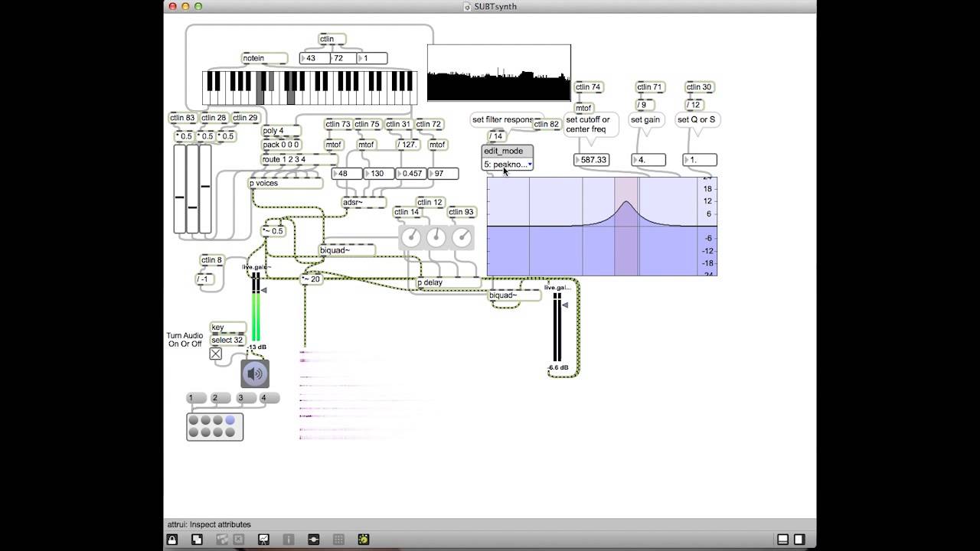Select the third preset dot in bottom row
The image size is (980, 551).
pyautogui.click(x=218, y=432)
